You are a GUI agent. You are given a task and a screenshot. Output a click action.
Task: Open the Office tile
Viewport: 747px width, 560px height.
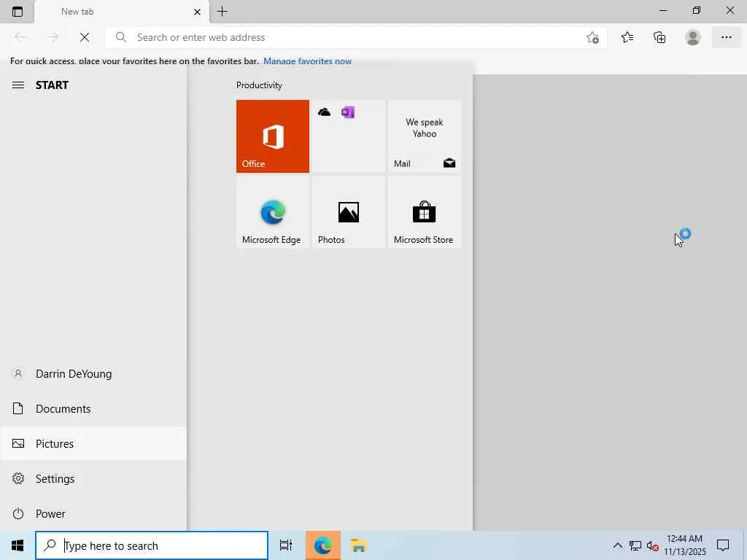point(273,136)
